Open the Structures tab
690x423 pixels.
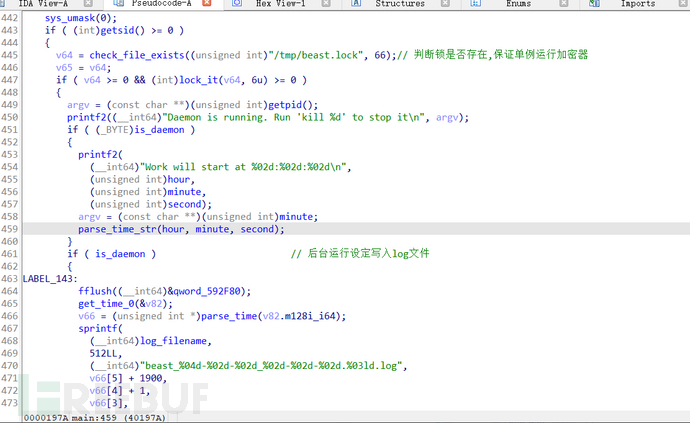400,4
